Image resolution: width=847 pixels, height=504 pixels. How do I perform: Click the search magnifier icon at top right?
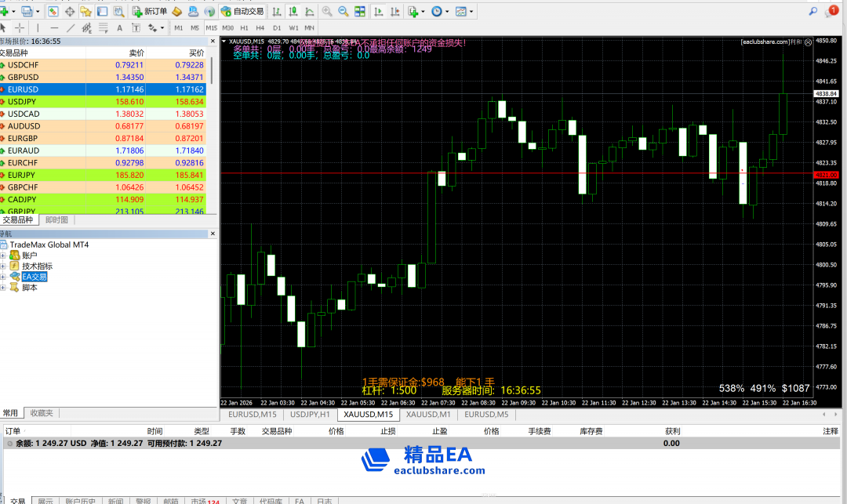click(814, 11)
